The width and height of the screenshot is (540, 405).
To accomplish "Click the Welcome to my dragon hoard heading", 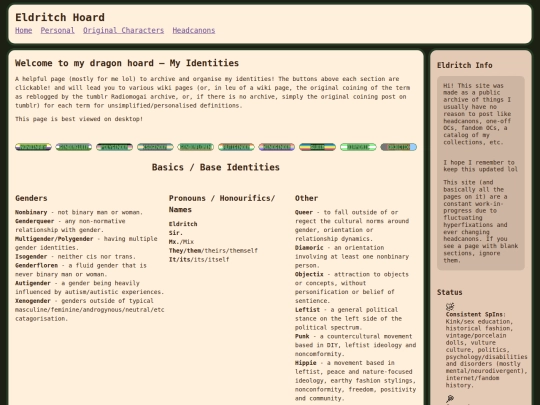I will tap(127, 63).
